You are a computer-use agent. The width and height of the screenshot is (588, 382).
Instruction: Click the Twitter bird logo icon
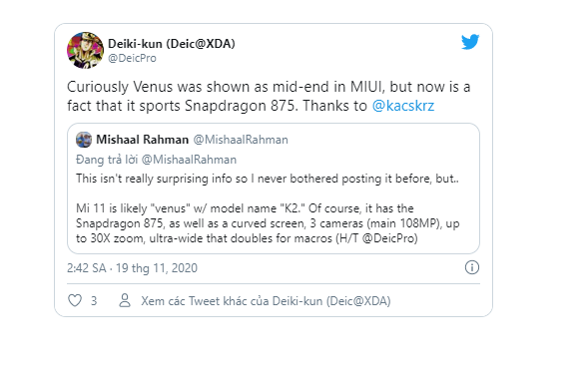(x=470, y=42)
